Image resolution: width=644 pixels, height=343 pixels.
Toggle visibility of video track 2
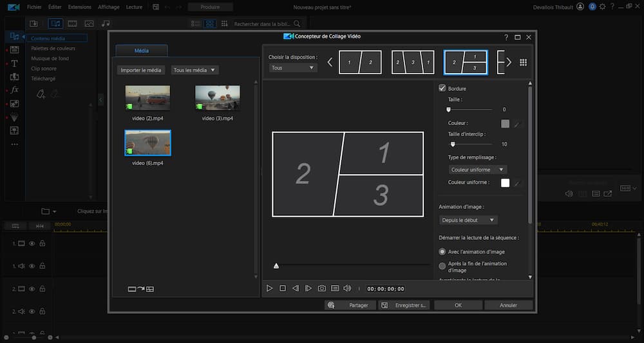point(32,289)
